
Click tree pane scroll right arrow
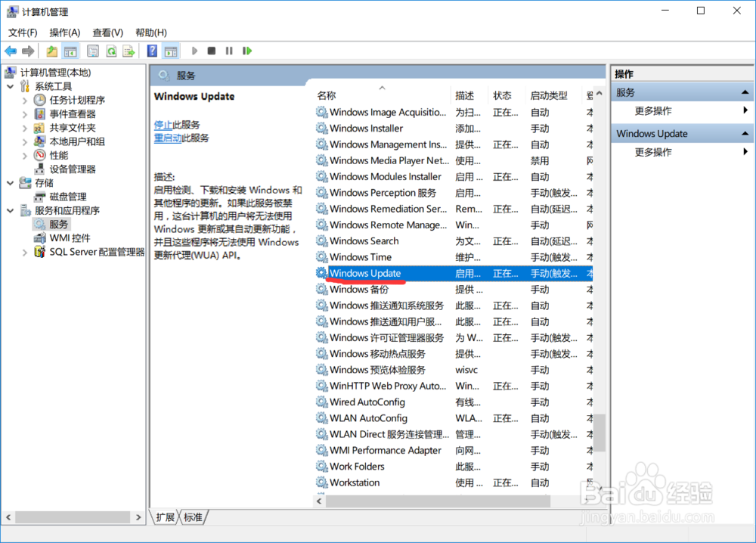138,517
